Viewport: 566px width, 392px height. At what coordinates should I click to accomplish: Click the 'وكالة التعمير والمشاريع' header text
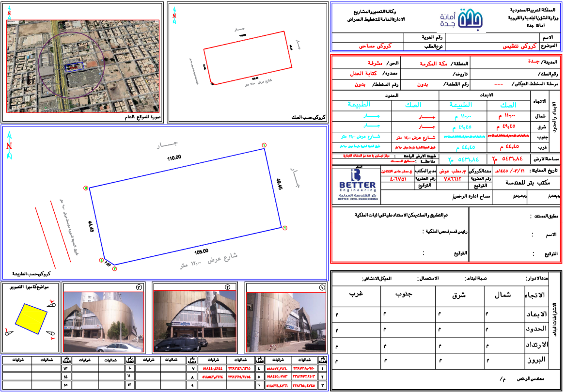point(375,12)
